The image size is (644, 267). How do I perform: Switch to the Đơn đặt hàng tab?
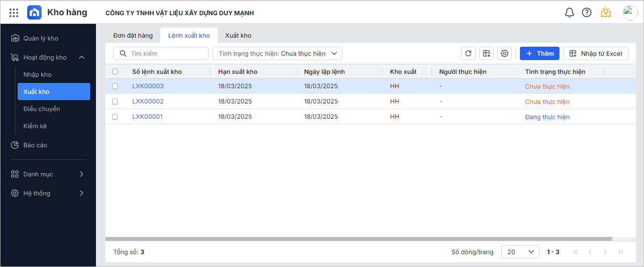133,35
